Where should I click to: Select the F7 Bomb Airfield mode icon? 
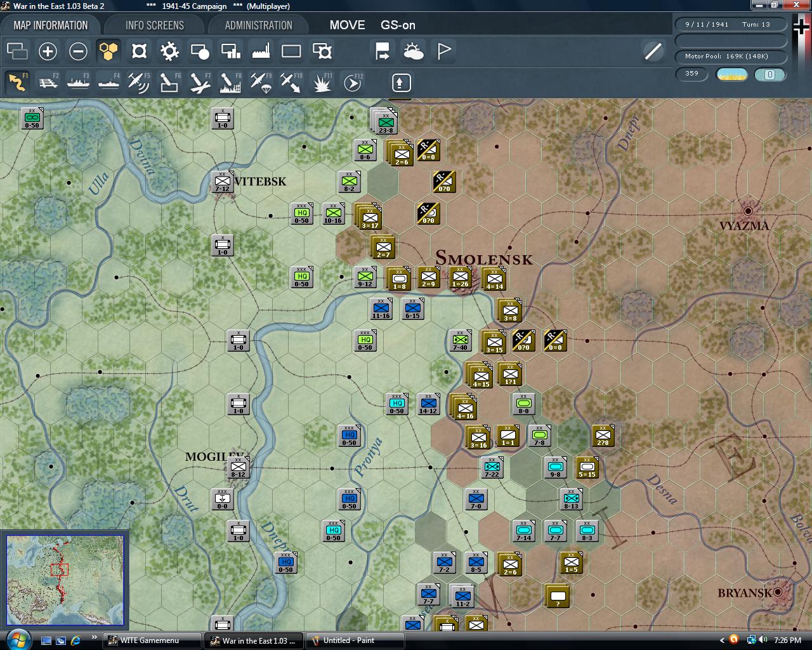tap(200, 83)
